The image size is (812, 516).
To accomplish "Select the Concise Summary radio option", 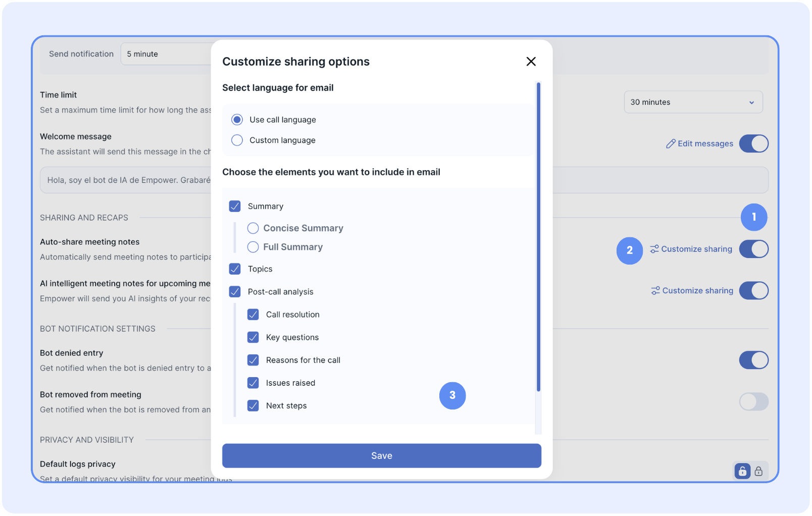I will [253, 228].
